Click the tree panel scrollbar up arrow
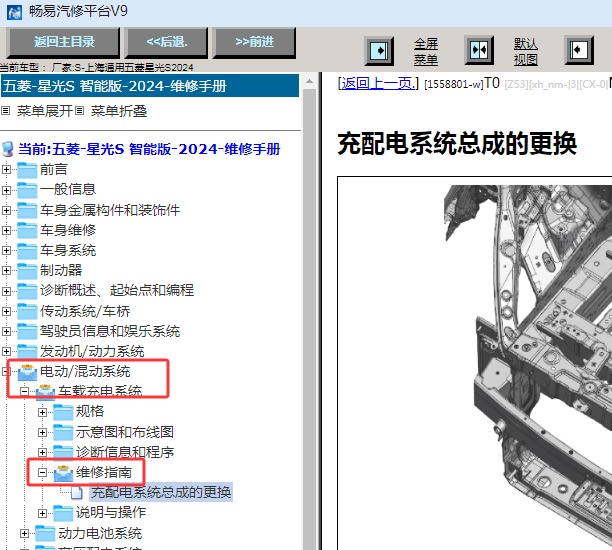The image size is (612, 550). pos(310,82)
